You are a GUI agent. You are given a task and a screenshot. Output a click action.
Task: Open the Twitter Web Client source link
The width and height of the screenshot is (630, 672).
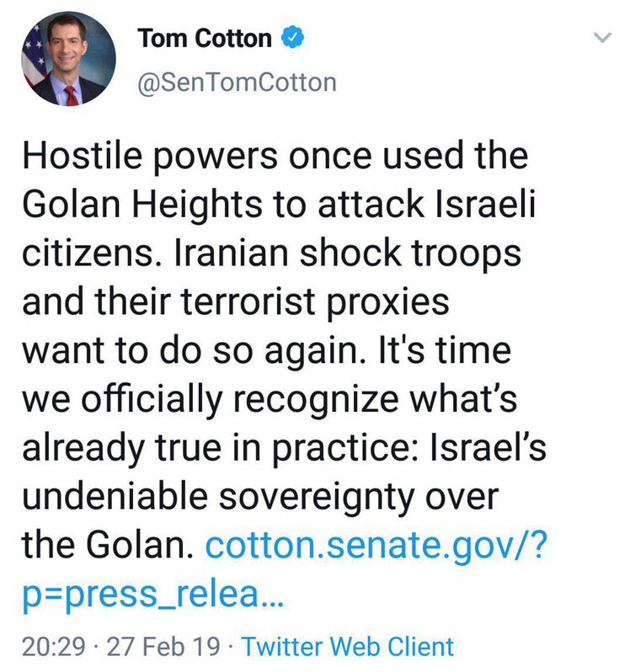[x=347, y=647]
